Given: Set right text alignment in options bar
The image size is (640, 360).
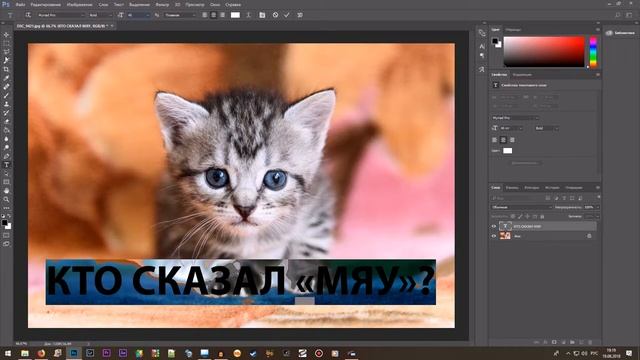Looking at the screenshot, I should coord(222,15).
